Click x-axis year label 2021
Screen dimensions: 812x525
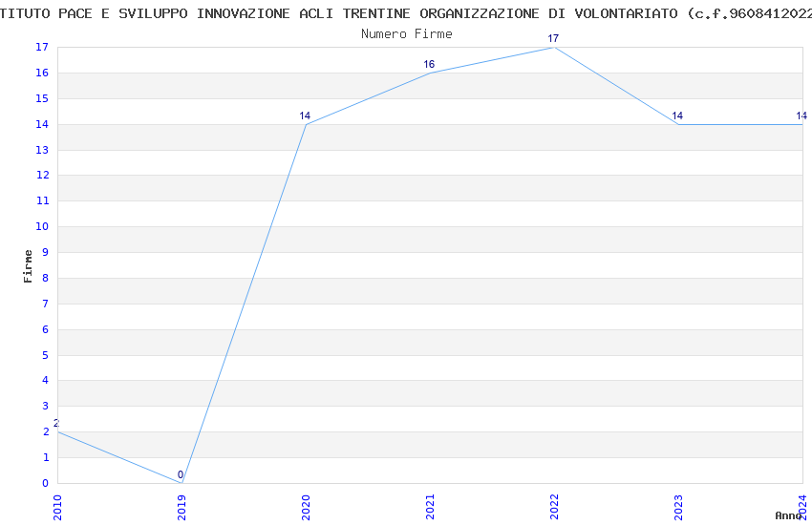point(430,507)
